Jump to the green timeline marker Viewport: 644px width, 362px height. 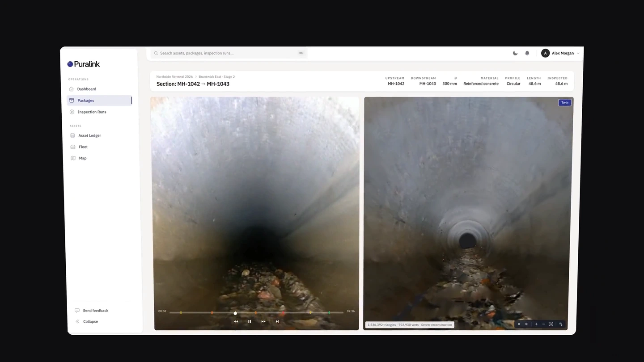[x=329, y=313]
